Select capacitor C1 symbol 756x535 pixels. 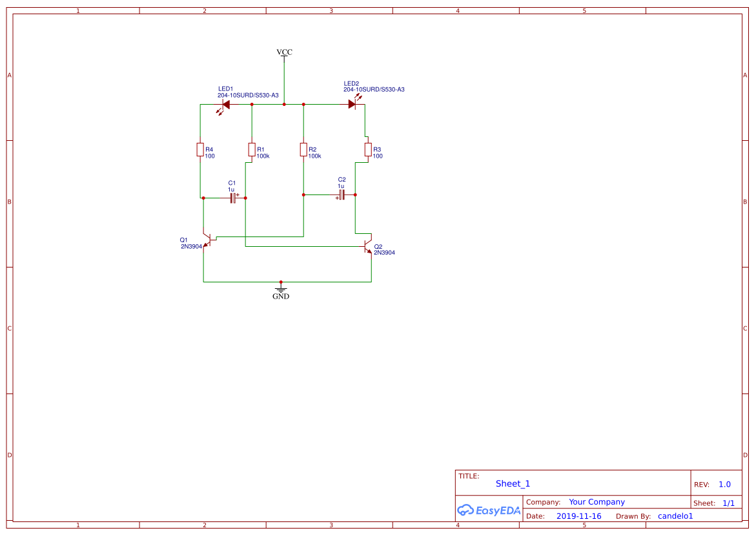[233, 198]
